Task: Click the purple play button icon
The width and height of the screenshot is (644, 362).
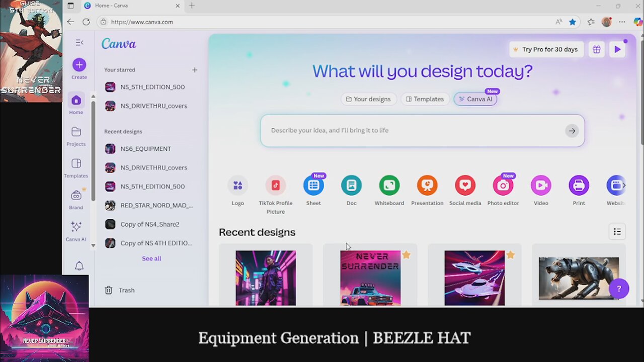Action: 617,49
